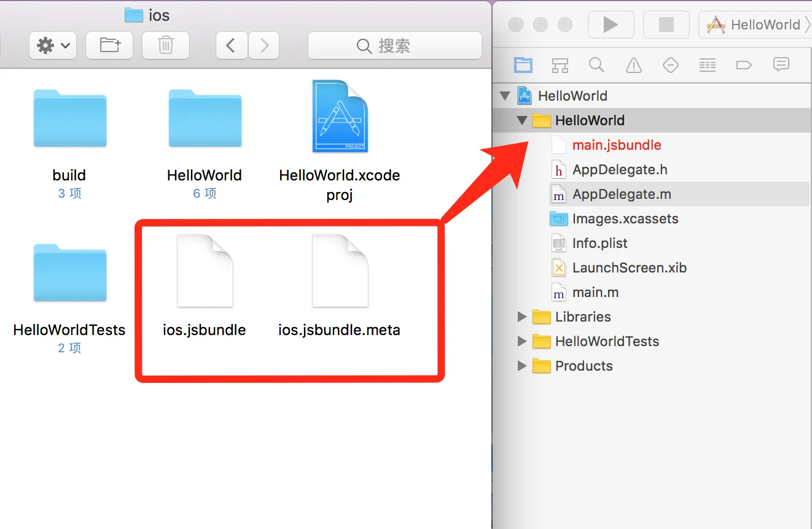Image resolution: width=812 pixels, height=529 pixels.
Task: Open AppDelegate.h
Action: (x=620, y=169)
